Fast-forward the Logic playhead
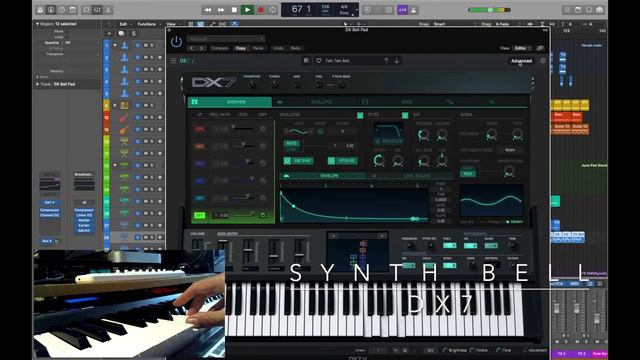Screen dimensions: 640x360 click(221, 10)
